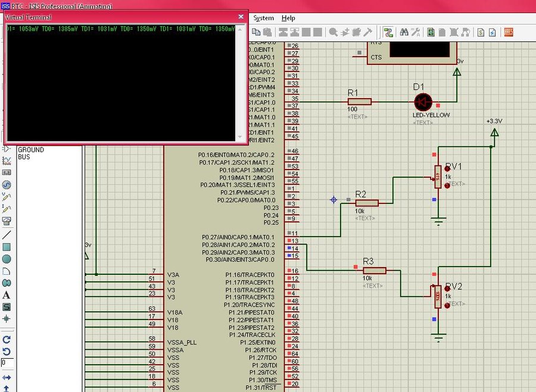Close the Virtual Terminal window
The image size is (536, 392).
tap(241, 17)
